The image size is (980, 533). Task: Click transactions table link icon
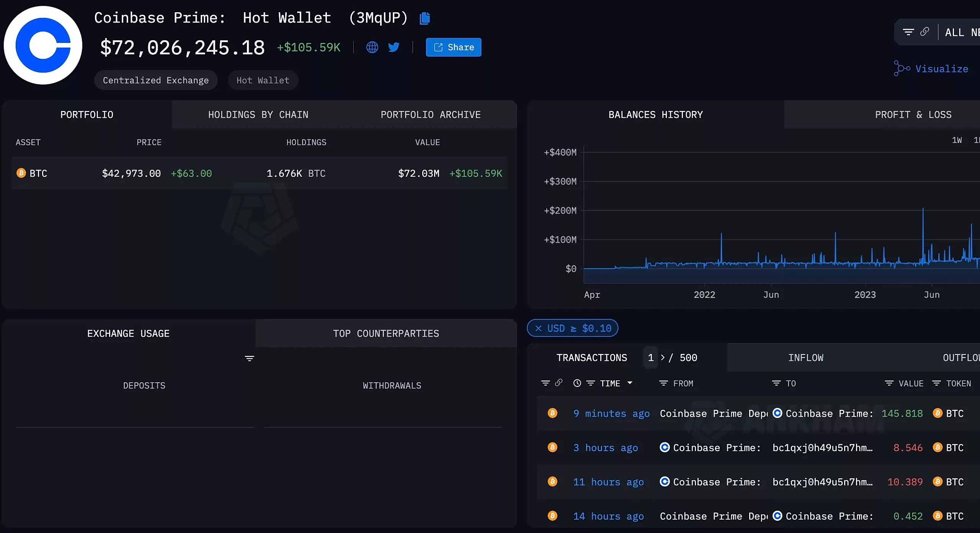point(559,383)
